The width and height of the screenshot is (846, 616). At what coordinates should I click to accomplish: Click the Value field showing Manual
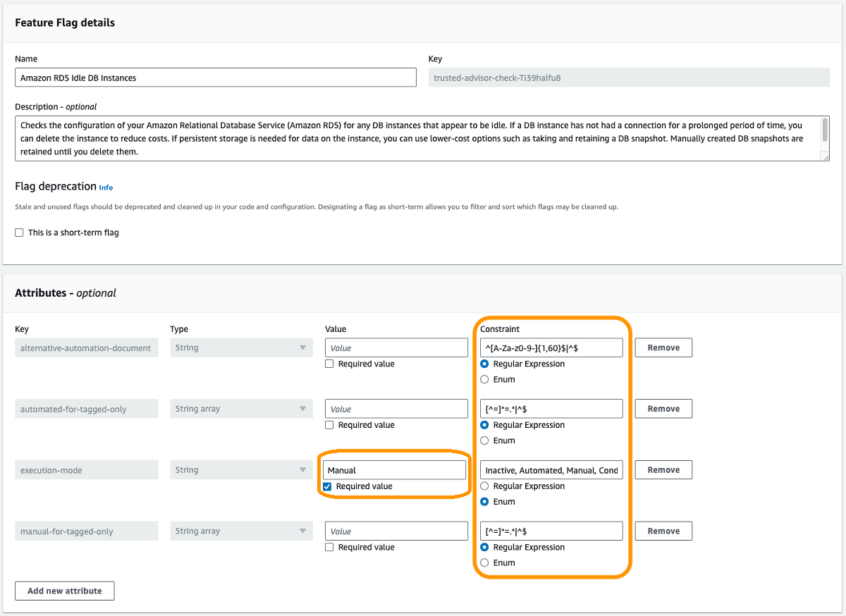tap(396, 469)
